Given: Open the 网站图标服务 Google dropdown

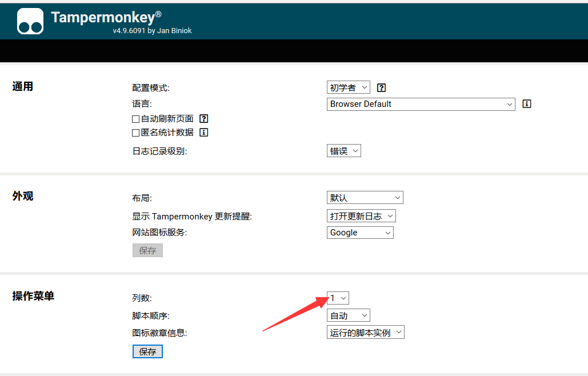Looking at the screenshot, I should [x=360, y=233].
